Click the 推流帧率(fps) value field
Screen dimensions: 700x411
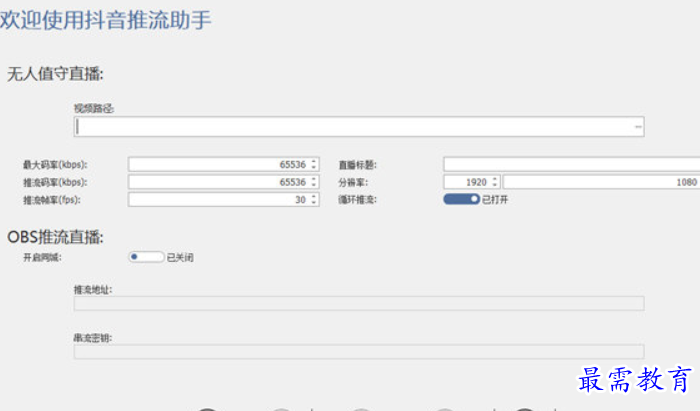223,199
